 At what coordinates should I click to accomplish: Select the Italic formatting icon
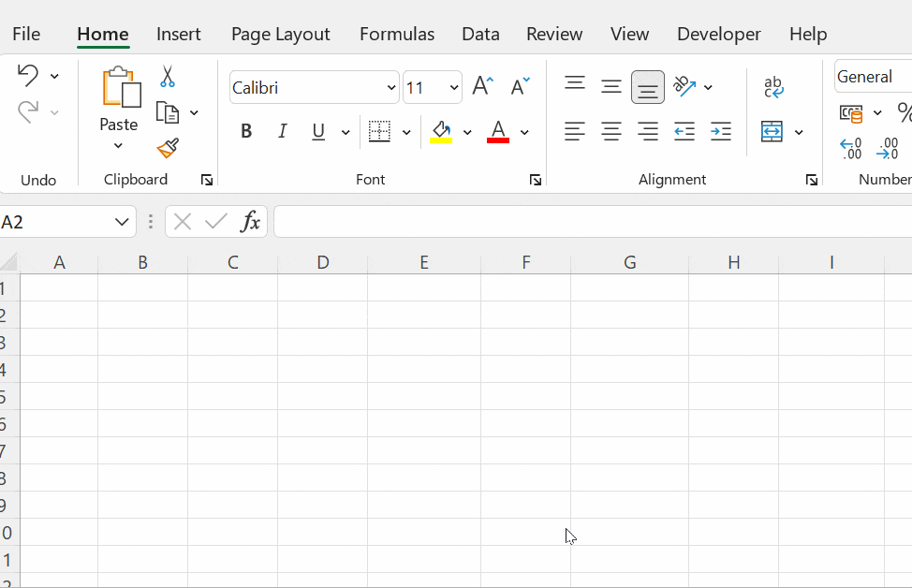(282, 131)
